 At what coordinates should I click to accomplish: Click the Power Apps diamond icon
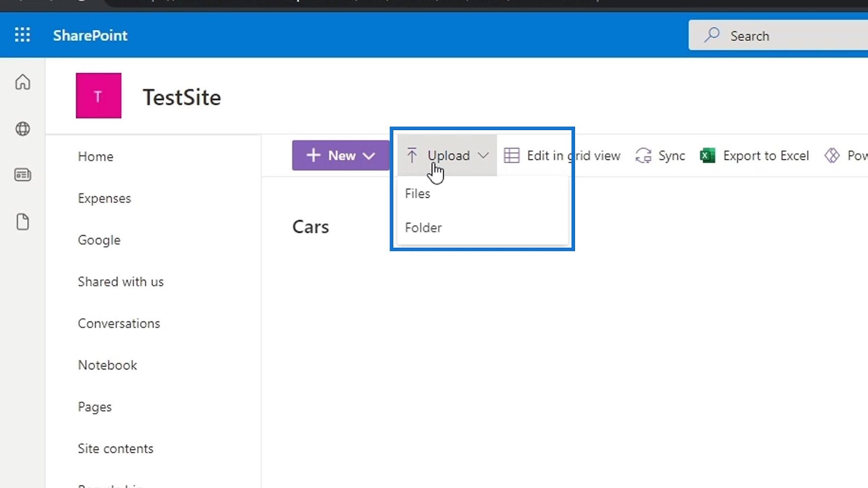[x=832, y=156]
